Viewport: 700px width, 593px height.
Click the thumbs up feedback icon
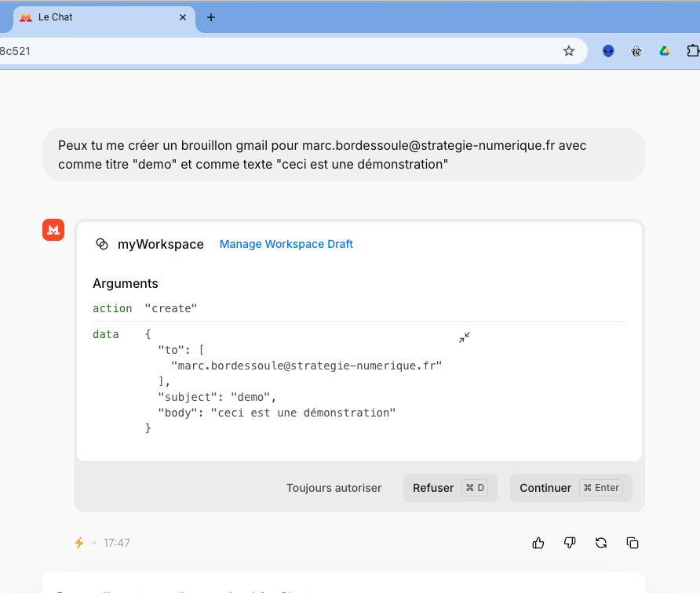click(538, 543)
